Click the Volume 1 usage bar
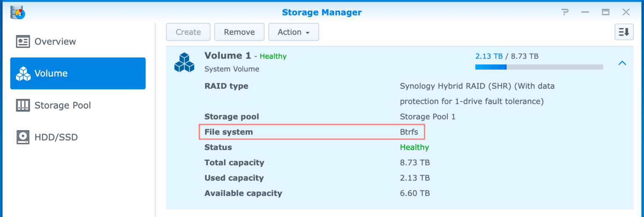Viewport: 644px width, 217px height. 539,67
